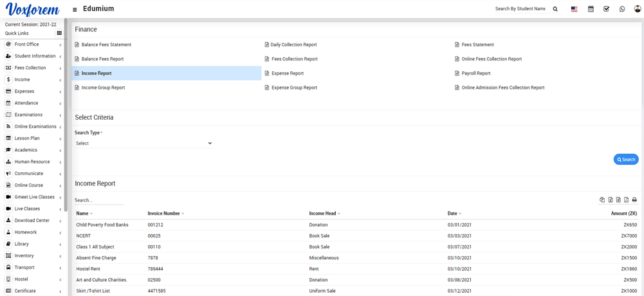Open Examinations in the sidebar

click(x=28, y=115)
